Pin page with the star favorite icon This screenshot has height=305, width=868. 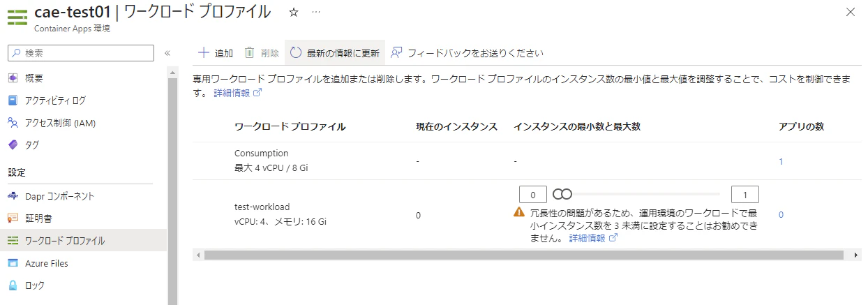294,12
